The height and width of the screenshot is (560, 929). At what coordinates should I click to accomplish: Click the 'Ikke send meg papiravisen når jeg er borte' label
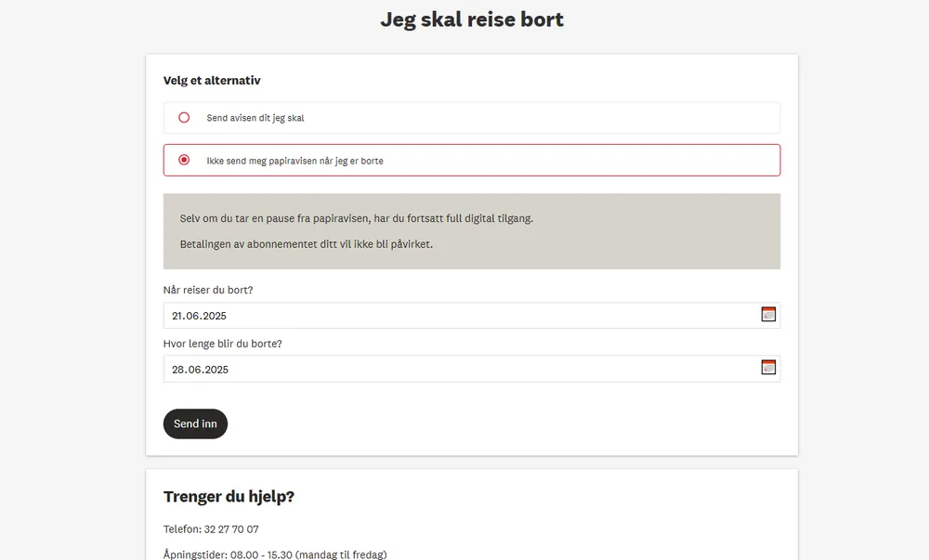tap(294, 161)
